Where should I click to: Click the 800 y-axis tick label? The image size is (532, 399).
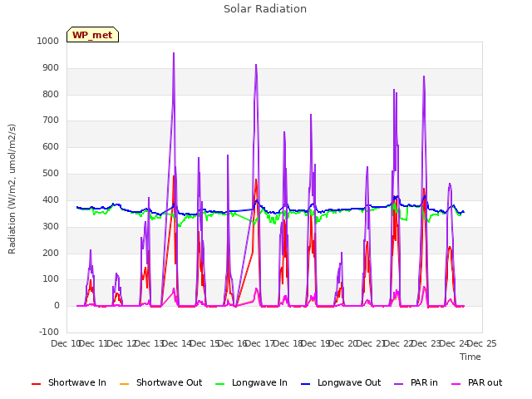[x=50, y=94]
